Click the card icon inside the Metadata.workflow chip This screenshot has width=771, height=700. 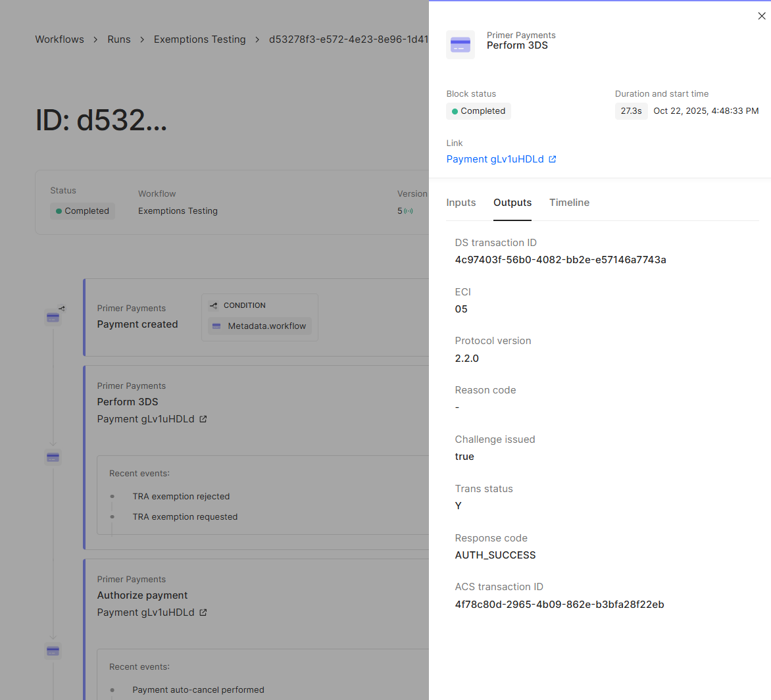217,326
